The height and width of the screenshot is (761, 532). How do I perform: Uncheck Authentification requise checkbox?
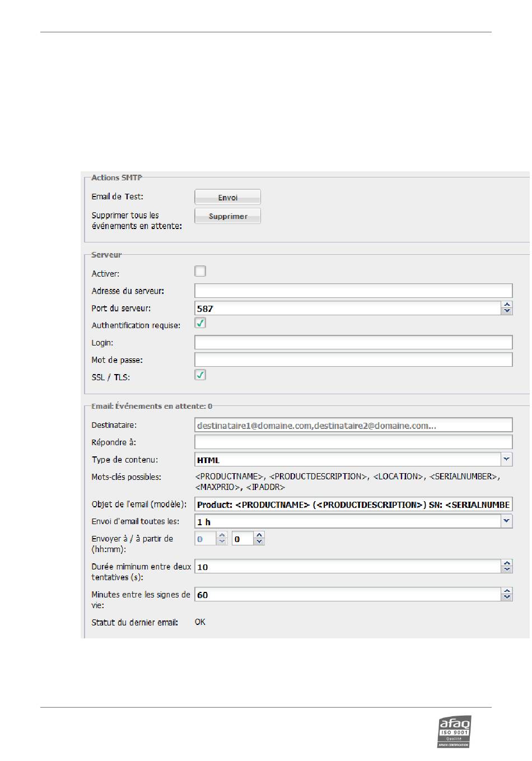pos(200,323)
